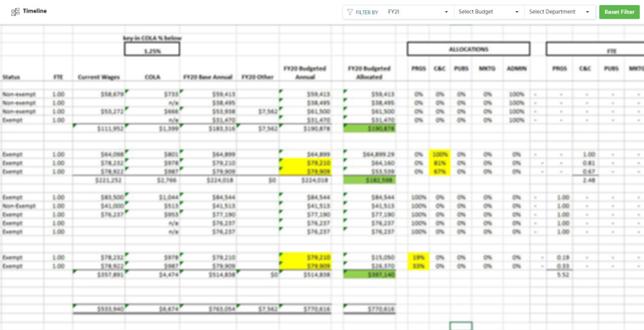644x330 pixels.
Task: Open the Select Department dropdown
Action: [x=560, y=13]
